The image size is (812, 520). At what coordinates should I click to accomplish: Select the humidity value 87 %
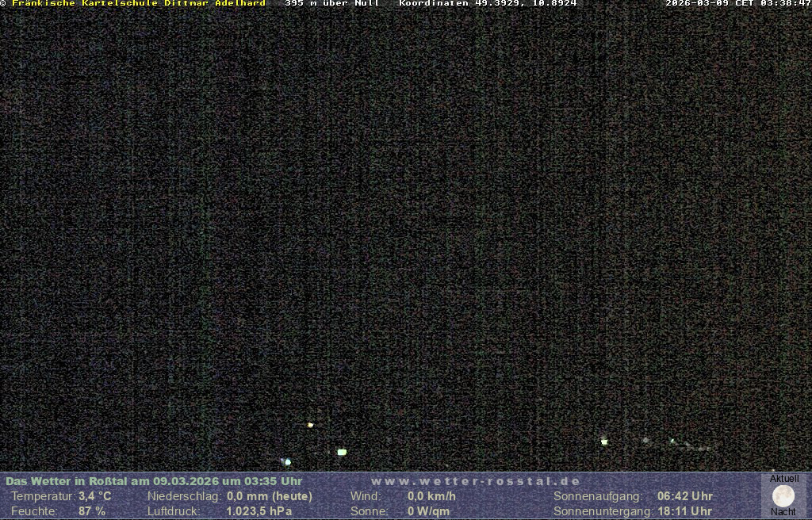(92, 511)
